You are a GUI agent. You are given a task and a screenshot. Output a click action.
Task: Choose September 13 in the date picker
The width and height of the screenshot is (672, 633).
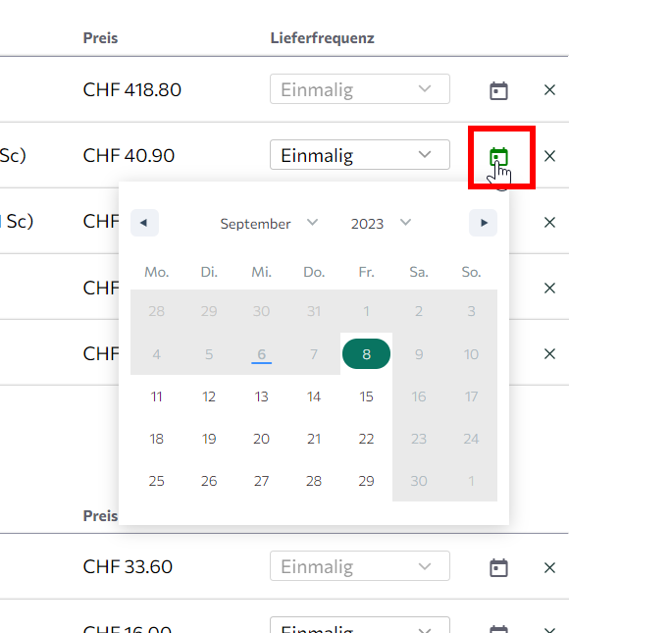click(261, 396)
